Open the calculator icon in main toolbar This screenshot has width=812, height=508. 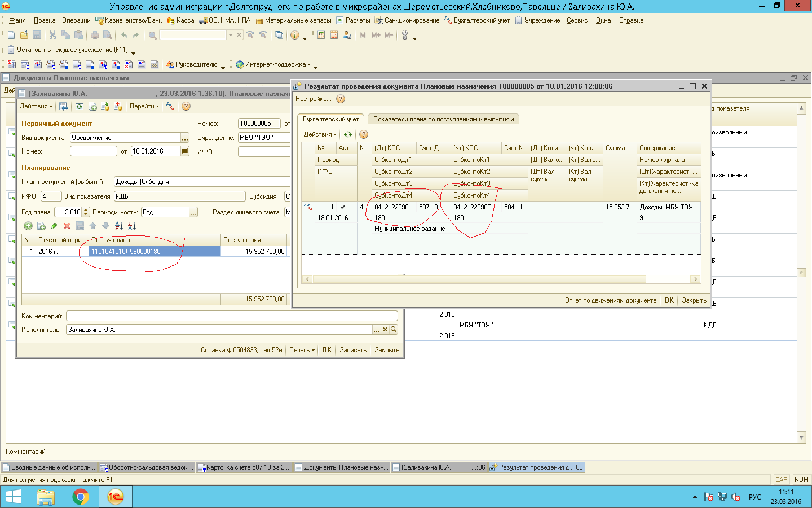coord(321,35)
